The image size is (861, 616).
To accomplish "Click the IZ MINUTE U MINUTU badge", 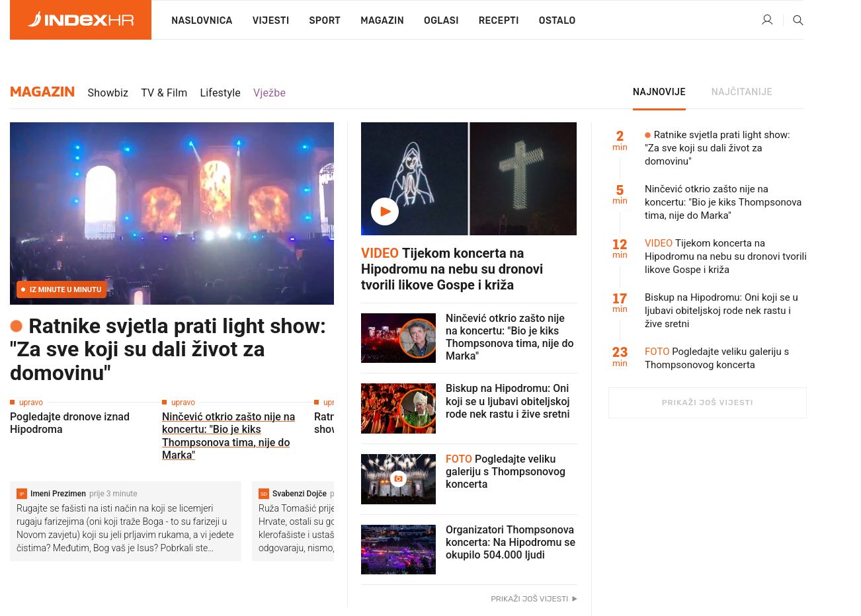I will tap(61, 289).
